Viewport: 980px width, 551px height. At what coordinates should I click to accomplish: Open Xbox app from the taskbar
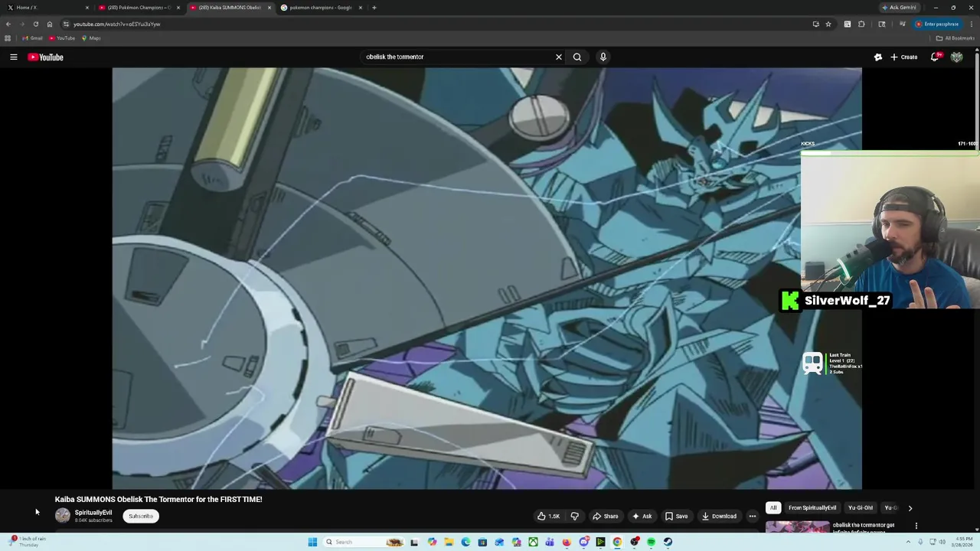(x=533, y=542)
